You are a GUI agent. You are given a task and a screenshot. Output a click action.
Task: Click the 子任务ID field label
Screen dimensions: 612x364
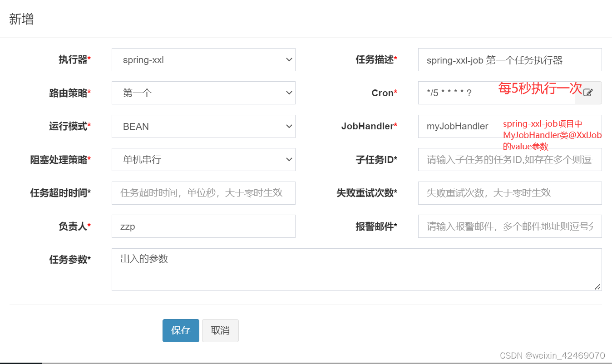[376, 159]
